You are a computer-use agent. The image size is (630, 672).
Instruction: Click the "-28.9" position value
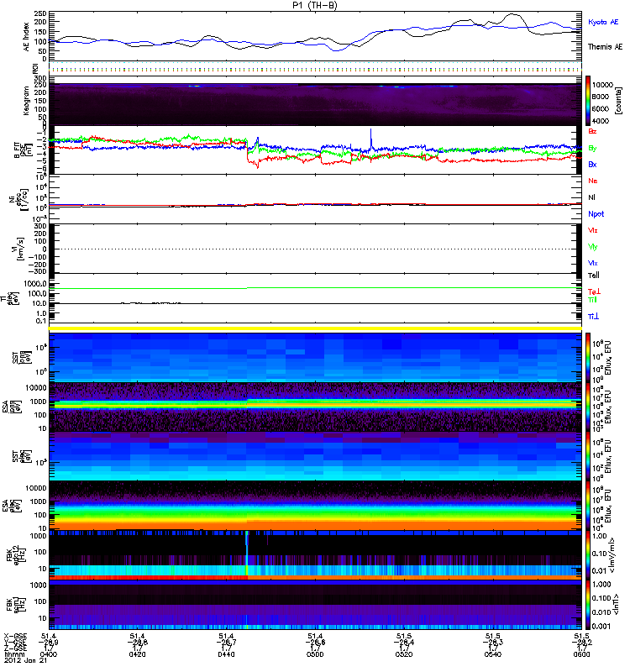[49, 642]
